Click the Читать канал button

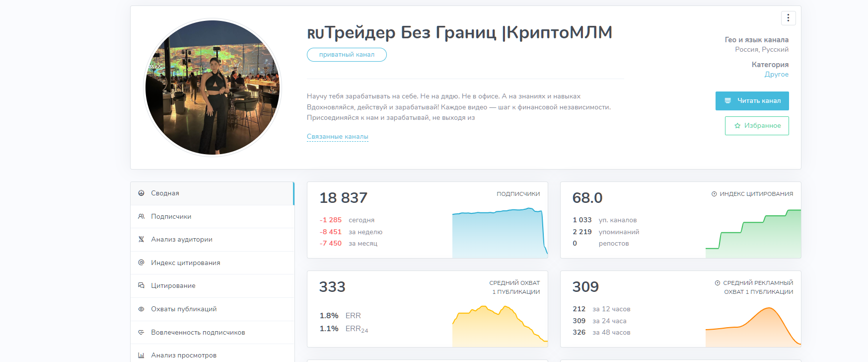coord(752,101)
